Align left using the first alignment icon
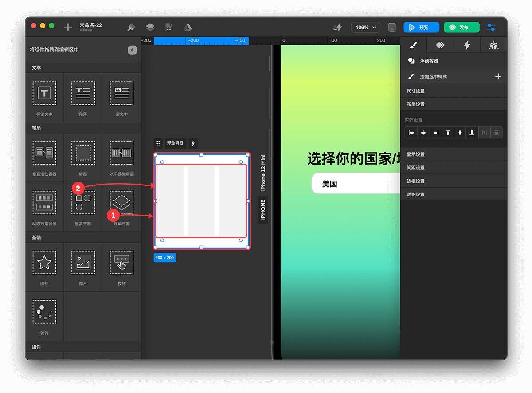 pos(411,132)
